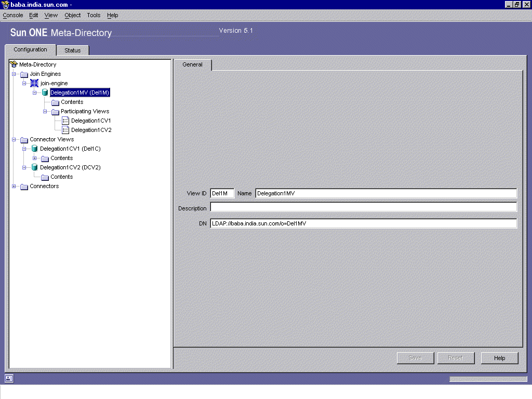The height and width of the screenshot is (399, 532).
Task: Click the Contents folder icon under Delegation1CV2 (DCV2)
Action: [x=45, y=177]
